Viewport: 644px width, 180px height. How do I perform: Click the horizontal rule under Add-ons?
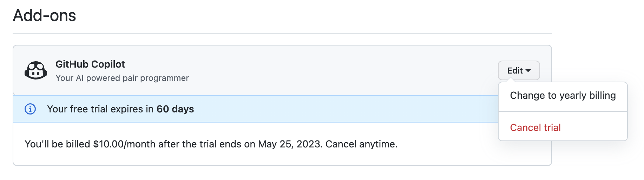tap(282, 33)
